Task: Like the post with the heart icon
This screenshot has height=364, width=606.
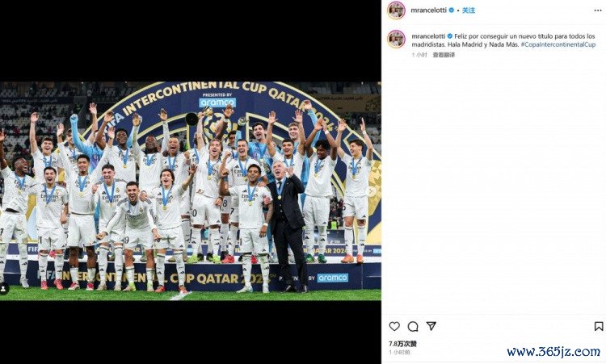Action: 394,327
